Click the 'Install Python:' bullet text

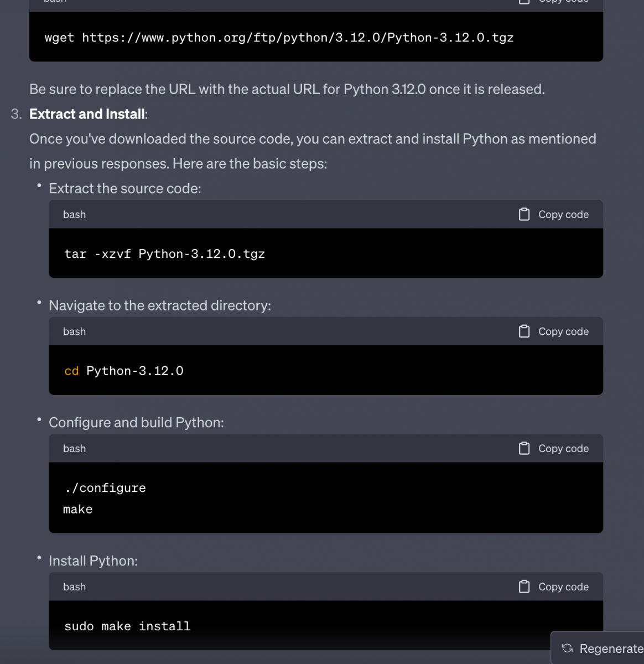(x=93, y=561)
